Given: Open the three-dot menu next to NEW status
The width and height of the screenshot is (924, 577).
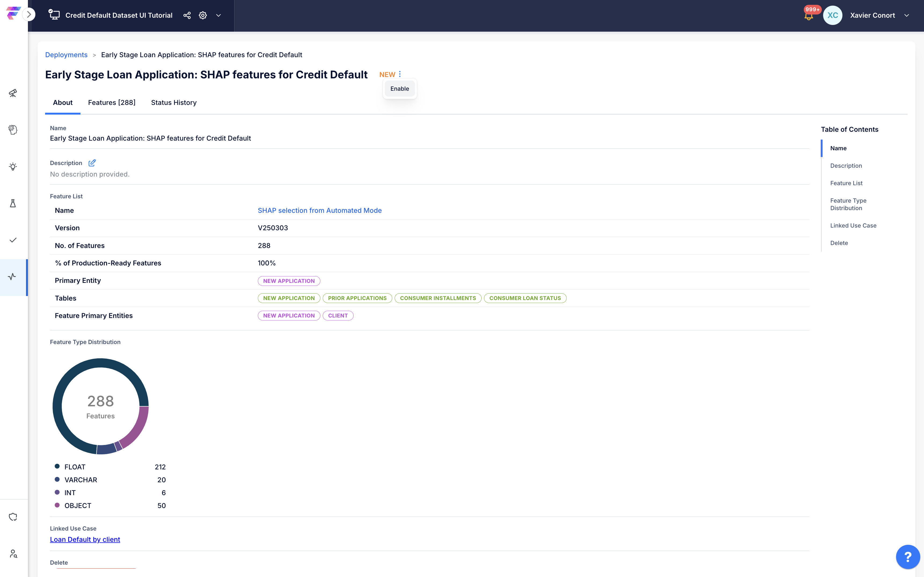Looking at the screenshot, I should point(400,74).
